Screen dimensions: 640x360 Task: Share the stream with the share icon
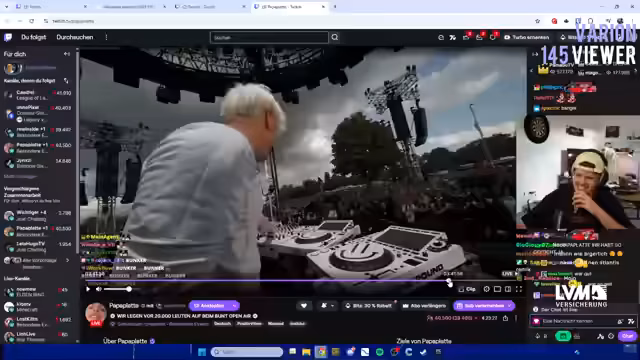tap(505, 318)
